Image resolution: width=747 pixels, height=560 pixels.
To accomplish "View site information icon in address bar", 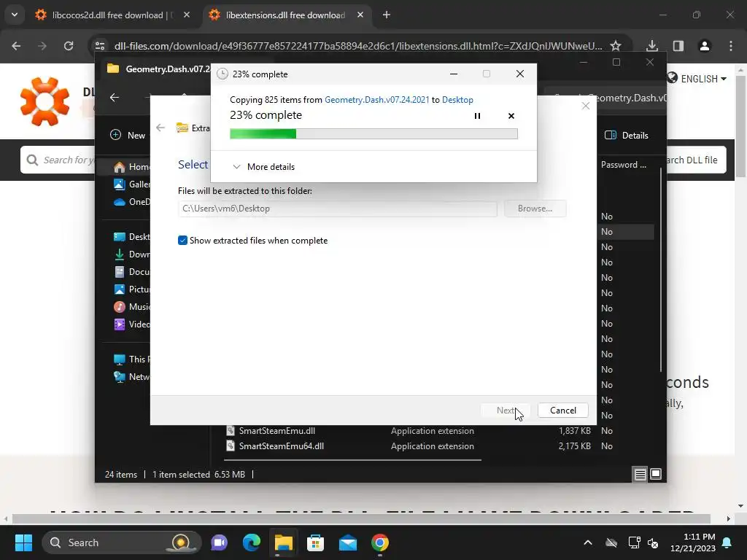I will tap(99, 46).
